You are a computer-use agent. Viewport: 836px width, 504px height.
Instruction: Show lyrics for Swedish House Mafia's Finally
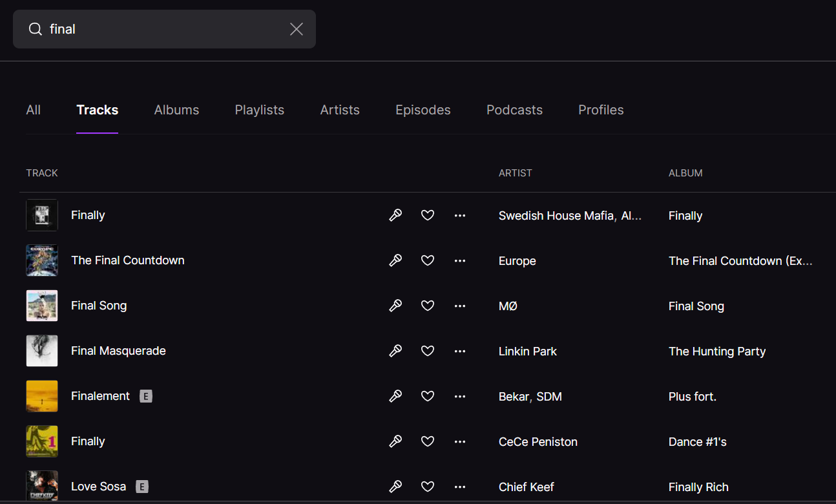coord(395,215)
